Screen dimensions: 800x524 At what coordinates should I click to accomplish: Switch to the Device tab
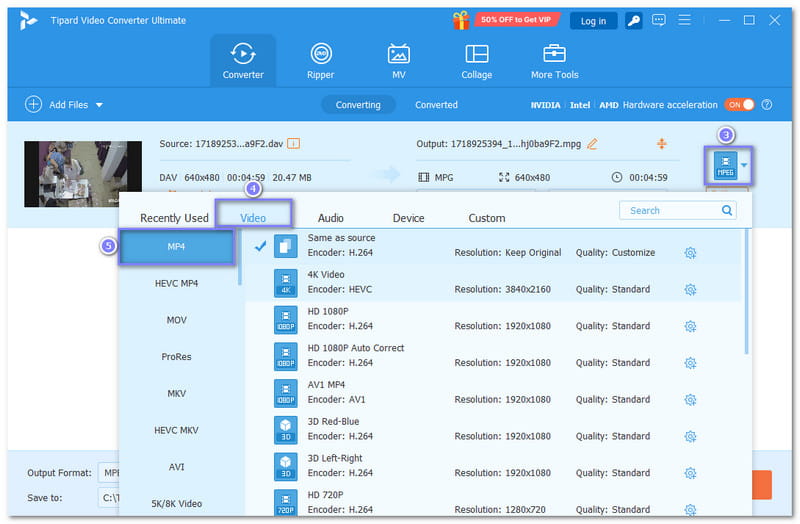[x=408, y=218]
